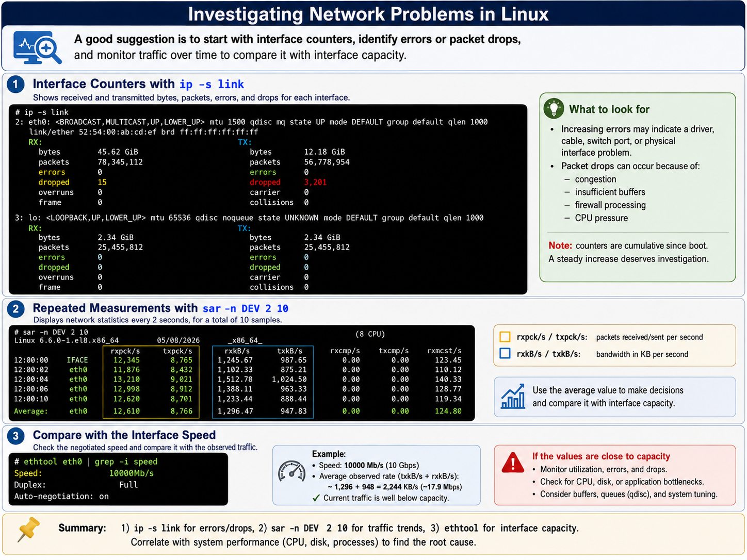The image size is (747, 560).
Task: Select the rxmcst/s column header
Action: pyautogui.click(x=444, y=351)
